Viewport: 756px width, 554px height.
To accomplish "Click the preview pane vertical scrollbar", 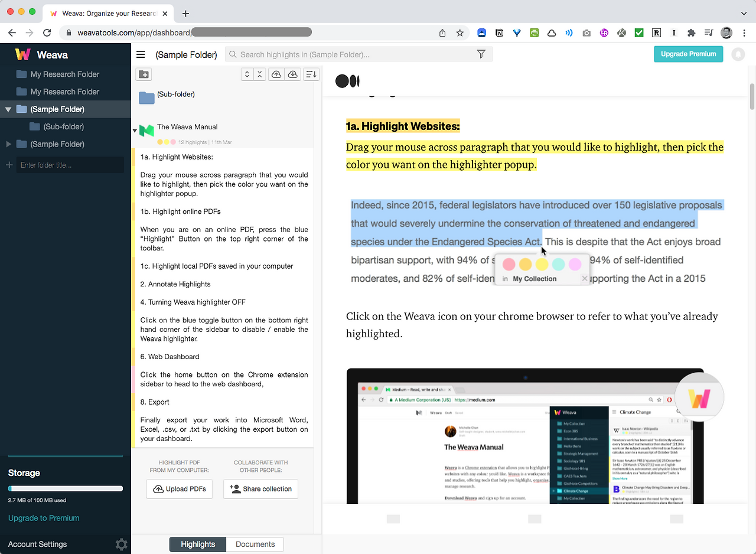I will click(752, 97).
